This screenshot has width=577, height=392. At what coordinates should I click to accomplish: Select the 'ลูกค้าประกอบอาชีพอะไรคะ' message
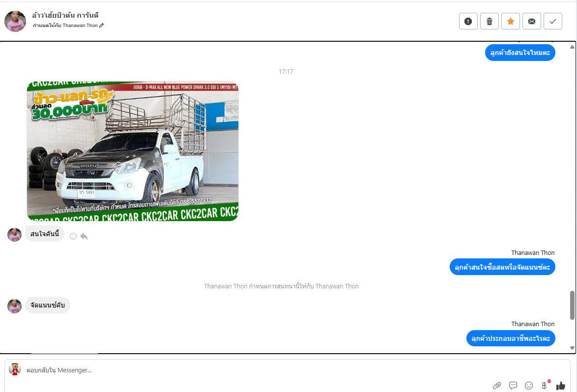(x=511, y=338)
